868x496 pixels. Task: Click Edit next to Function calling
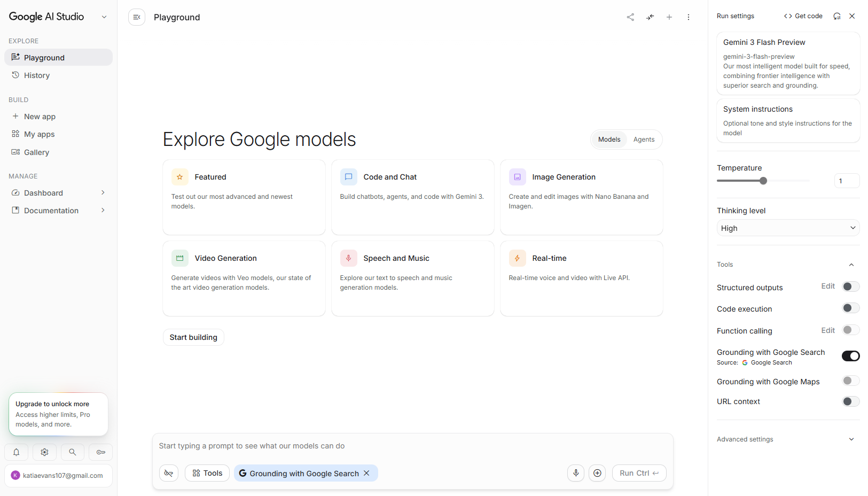pyautogui.click(x=828, y=330)
